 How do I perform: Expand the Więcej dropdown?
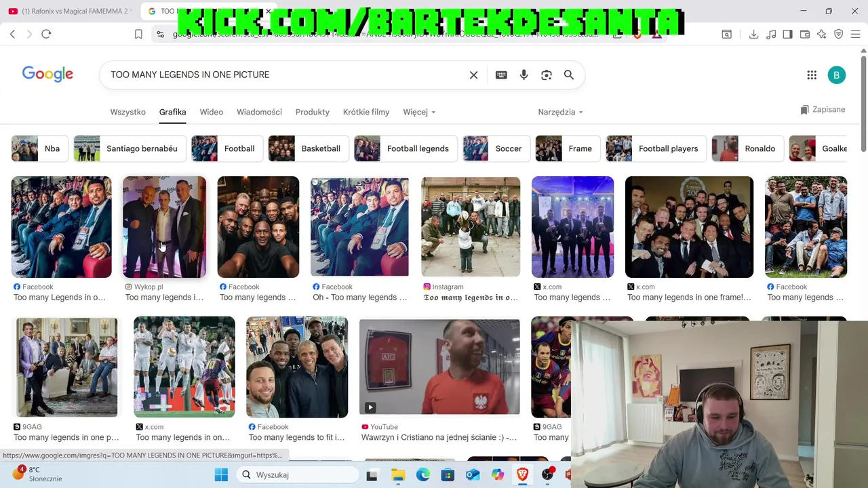pyautogui.click(x=419, y=112)
